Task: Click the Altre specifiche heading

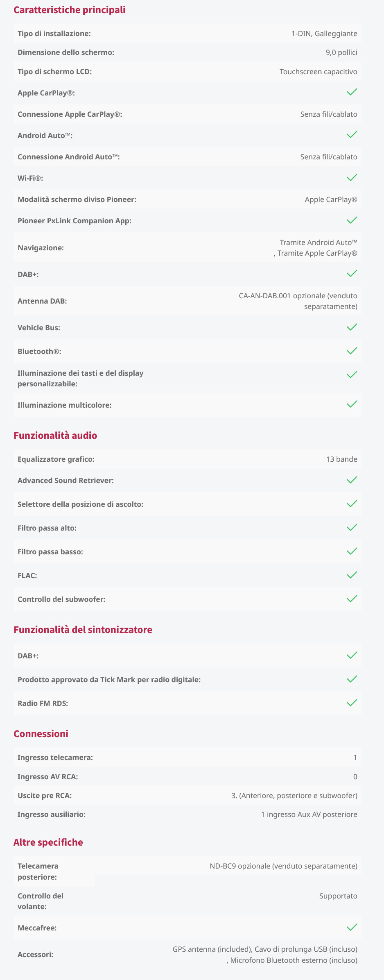Action: coord(48,842)
